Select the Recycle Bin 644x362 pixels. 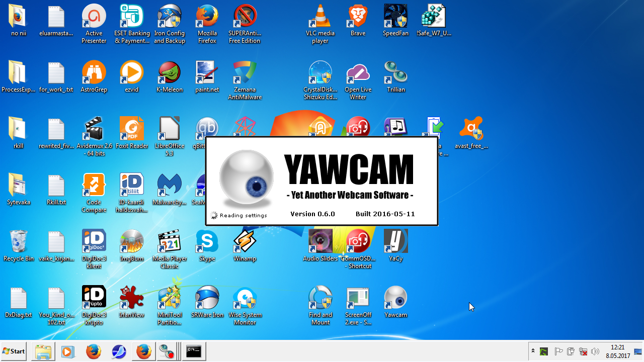pyautogui.click(x=19, y=246)
